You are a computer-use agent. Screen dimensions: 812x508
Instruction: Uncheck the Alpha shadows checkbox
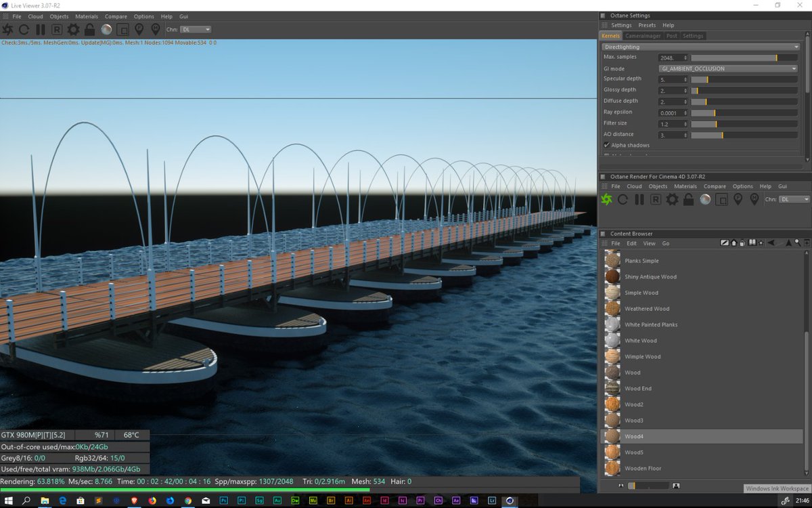click(606, 145)
